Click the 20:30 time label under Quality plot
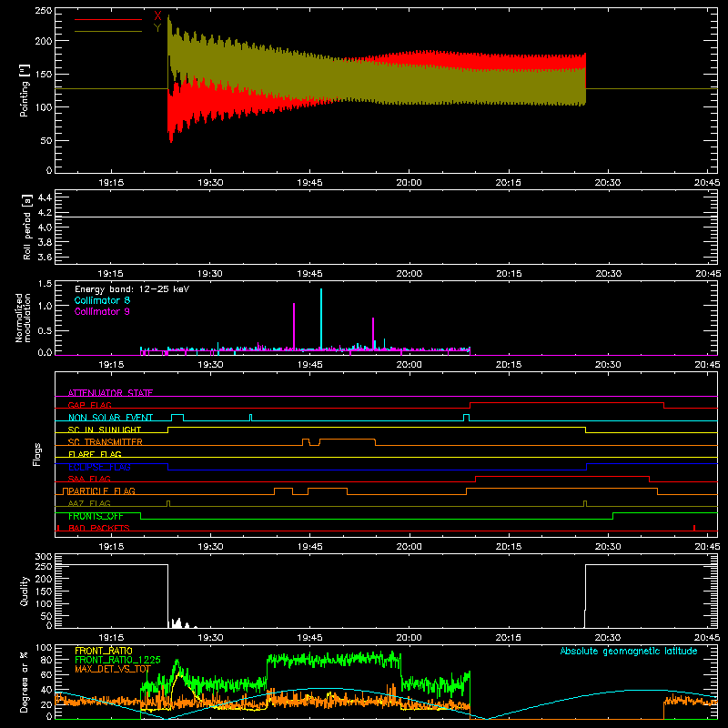This screenshot has width=728, height=728. (x=608, y=638)
